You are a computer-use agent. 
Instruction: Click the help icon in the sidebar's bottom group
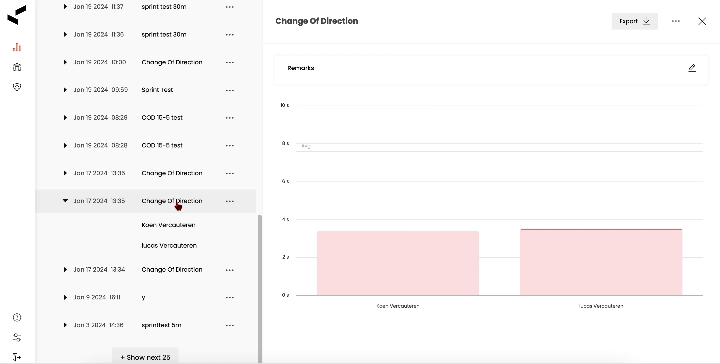coord(17,317)
